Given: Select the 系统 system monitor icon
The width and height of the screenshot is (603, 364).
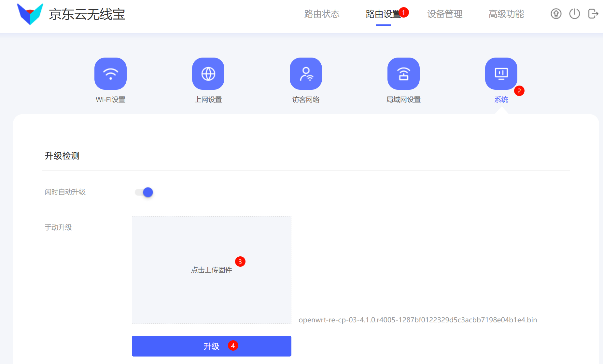Looking at the screenshot, I should pyautogui.click(x=501, y=74).
